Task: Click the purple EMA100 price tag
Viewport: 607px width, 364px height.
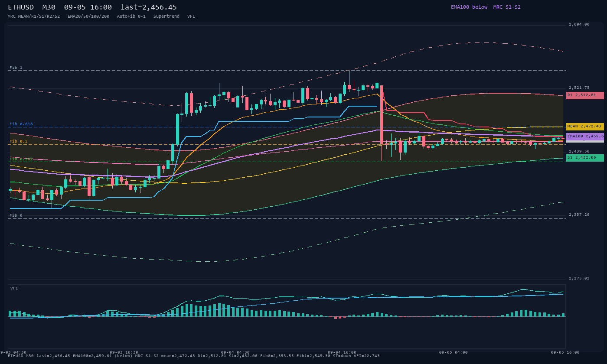Action: point(585,136)
